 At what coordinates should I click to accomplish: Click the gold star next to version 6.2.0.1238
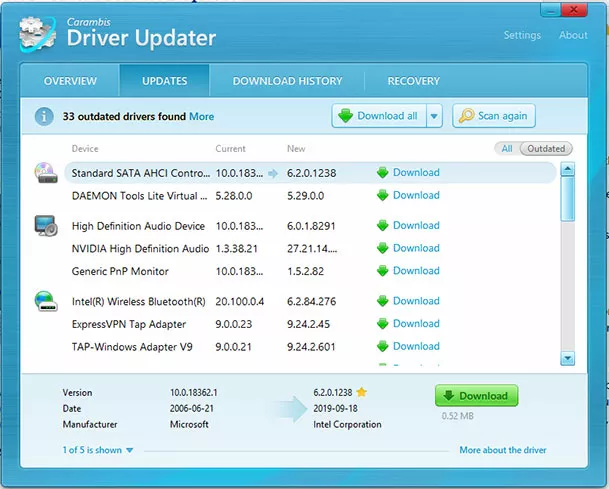[x=362, y=392]
